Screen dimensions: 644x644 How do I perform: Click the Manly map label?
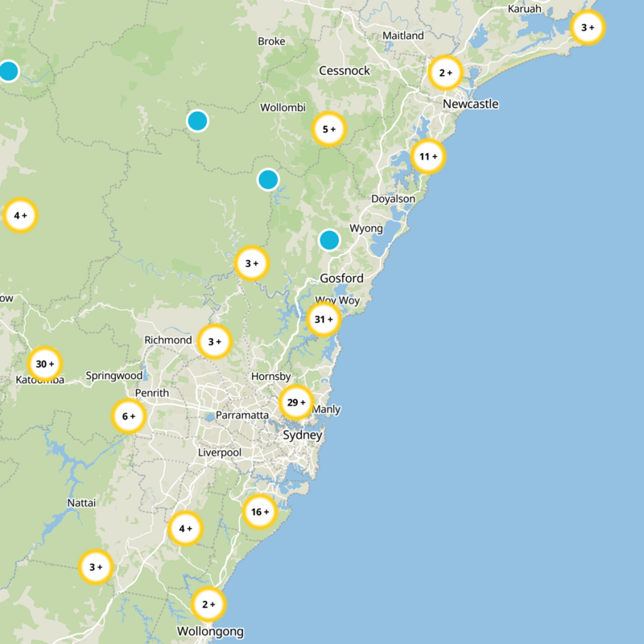coord(327,410)
